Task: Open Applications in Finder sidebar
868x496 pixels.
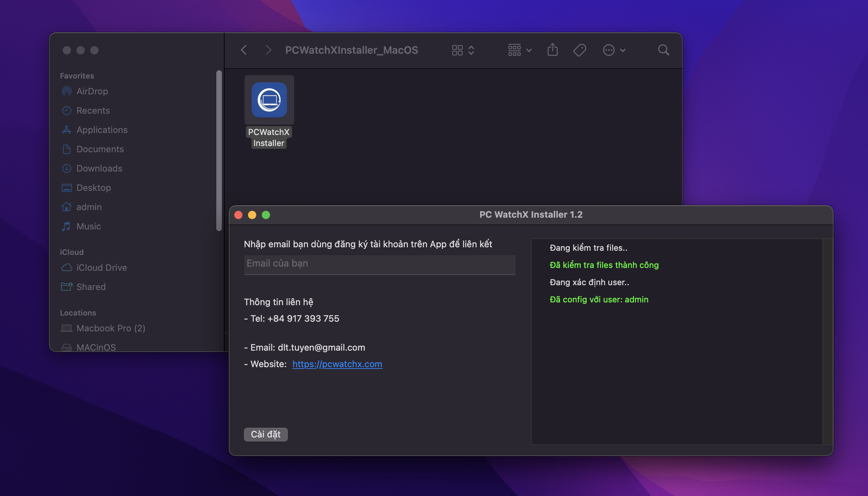Action: pyautogui.click(x=102, y=130)
